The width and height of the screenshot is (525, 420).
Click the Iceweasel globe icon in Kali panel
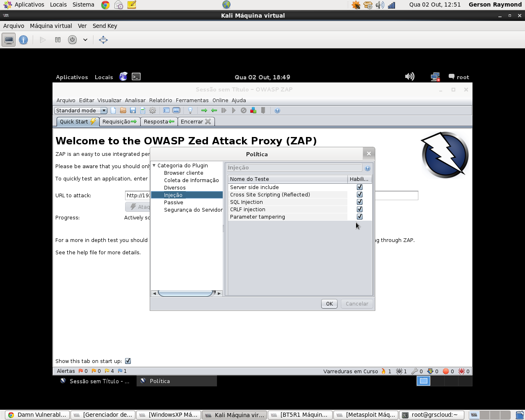[123, 77]
